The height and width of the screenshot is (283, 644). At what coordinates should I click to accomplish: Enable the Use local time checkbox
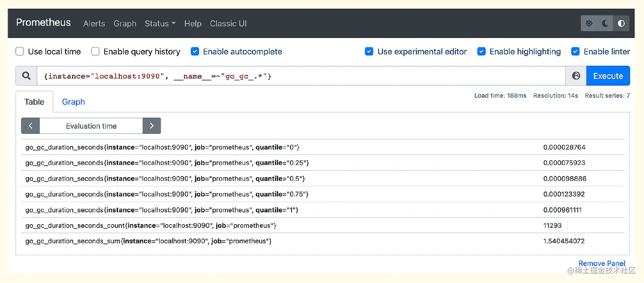tap(20, 52)
